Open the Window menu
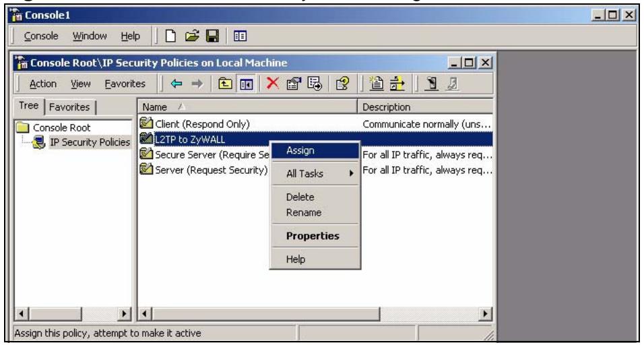Image resolution: width=644 pixels, height=345 pixels. [90, 36]
